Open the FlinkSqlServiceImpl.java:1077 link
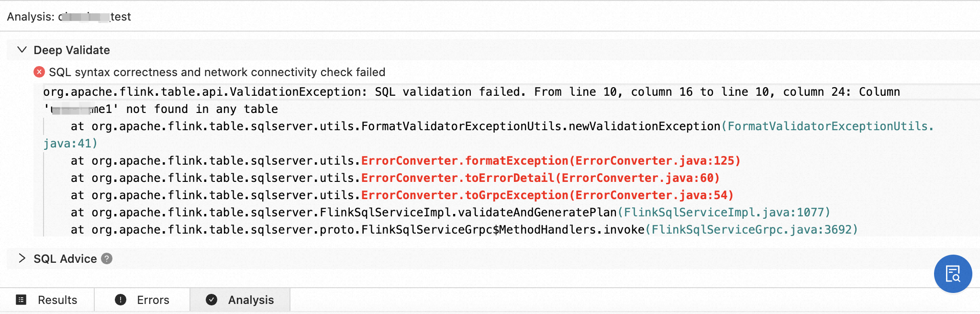 [724, 213]
